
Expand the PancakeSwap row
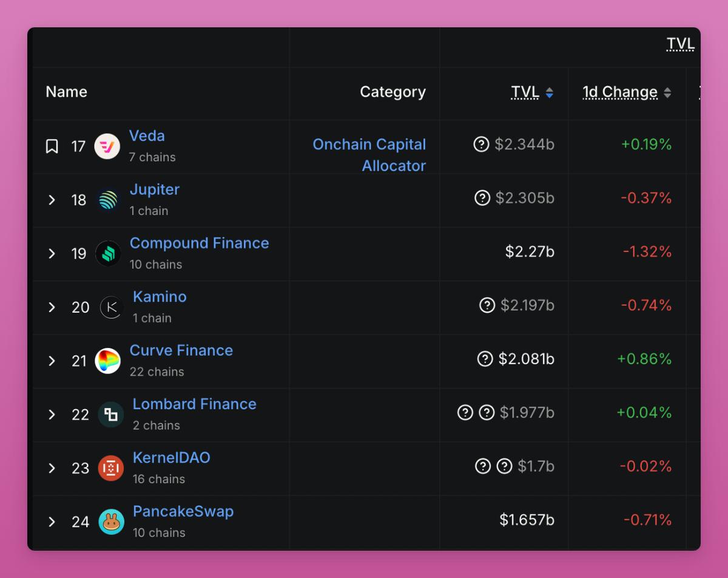pyautogui.click(x=52, y=522)
